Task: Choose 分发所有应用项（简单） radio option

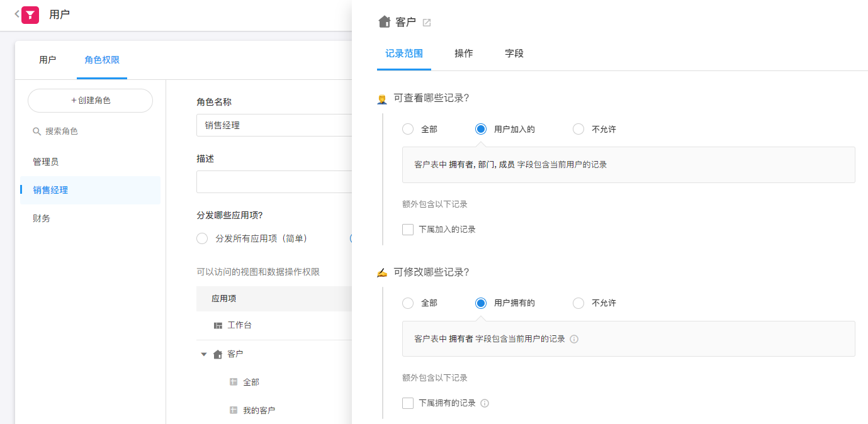Action: click(x=202, y=238)
